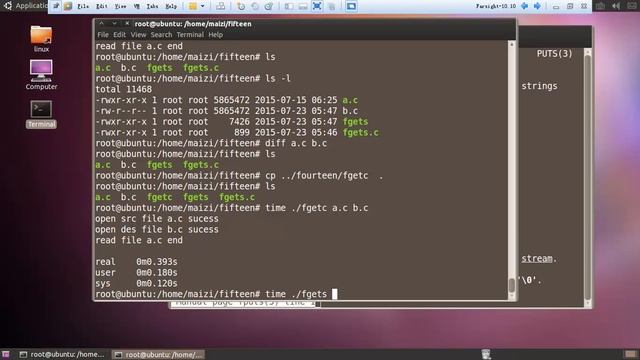Open the terminal View menu
Viewport: 640px width, 360px height.
[x=138, y=35]
